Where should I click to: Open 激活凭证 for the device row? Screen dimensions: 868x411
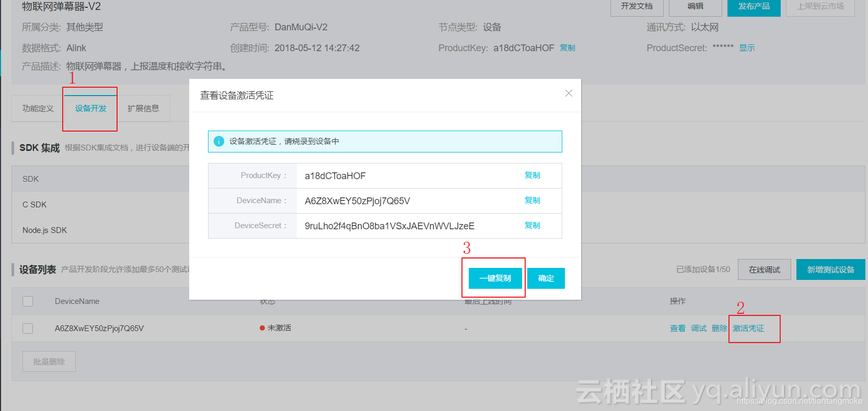pos(748,328)
